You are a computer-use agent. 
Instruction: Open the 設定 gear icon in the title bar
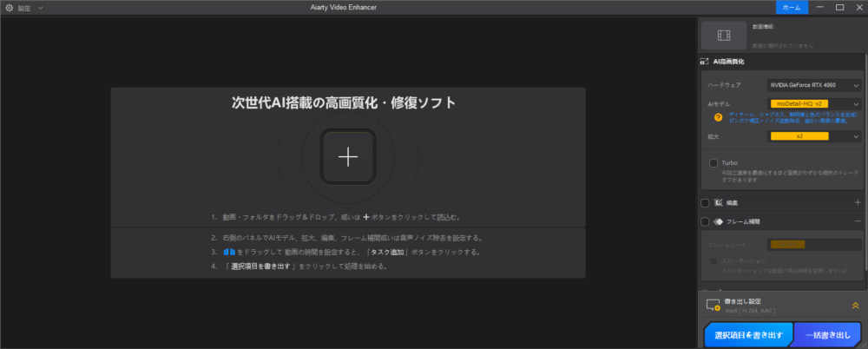pyautogui.click(x=9, y=8)
